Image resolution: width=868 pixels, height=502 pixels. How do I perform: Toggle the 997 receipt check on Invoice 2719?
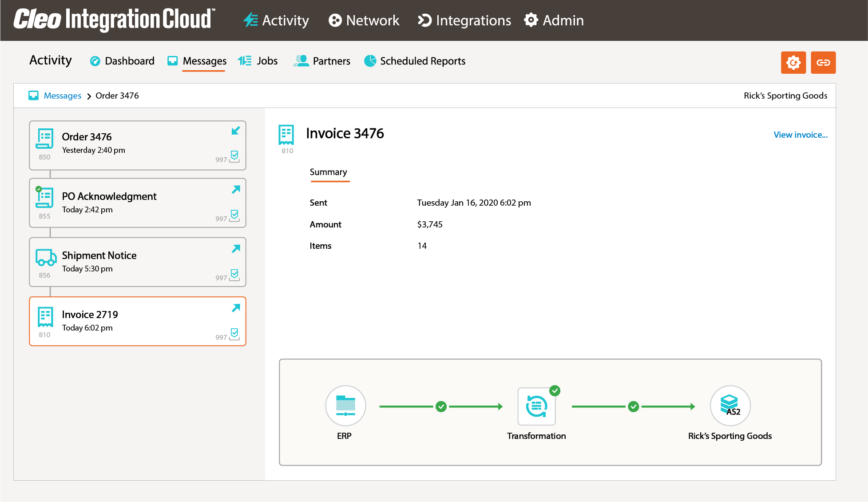point(233,334)
